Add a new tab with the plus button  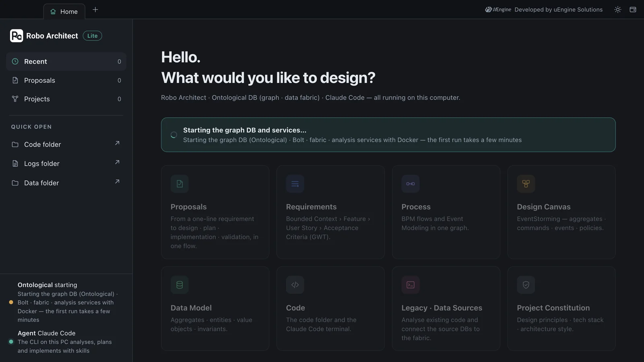point(95,10)
